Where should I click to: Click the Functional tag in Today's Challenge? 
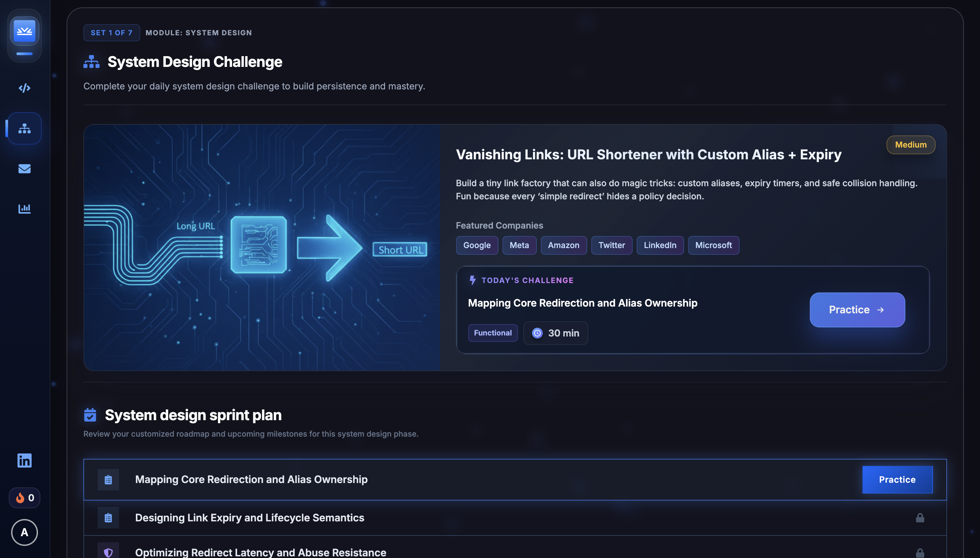click(x=493, y=333)
